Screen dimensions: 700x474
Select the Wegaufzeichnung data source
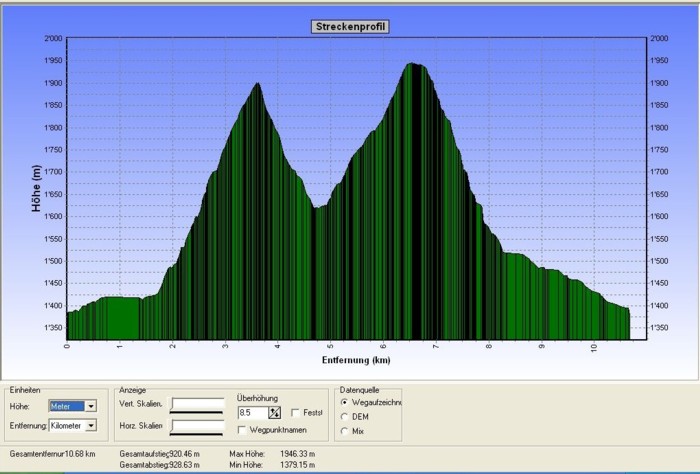point(346,402)
